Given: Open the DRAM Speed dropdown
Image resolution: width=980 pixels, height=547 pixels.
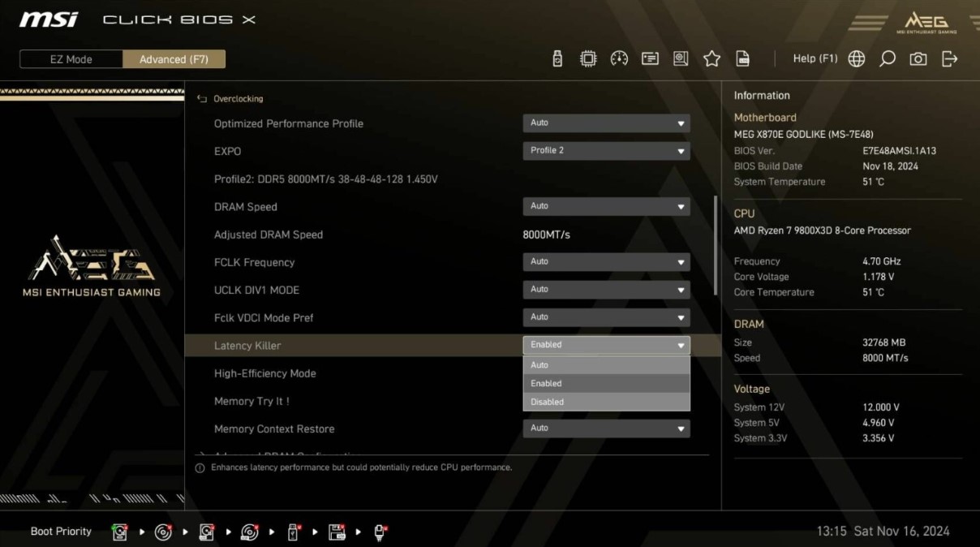Looking at the screenshot, I should pos(606,206).
